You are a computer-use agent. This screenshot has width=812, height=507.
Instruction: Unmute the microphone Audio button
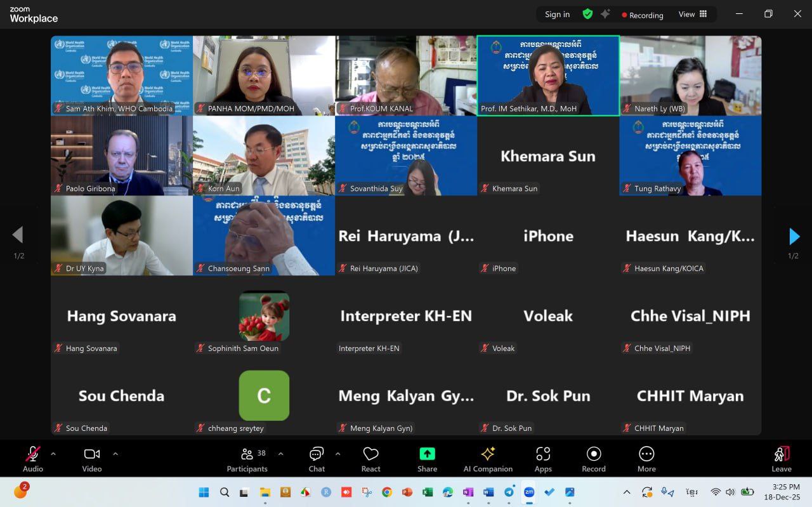coord(33,459)
